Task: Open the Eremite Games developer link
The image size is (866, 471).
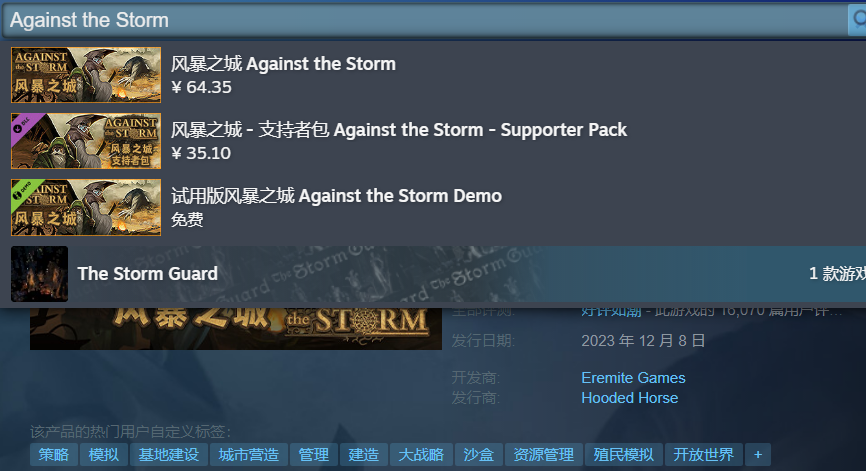Action: point(633,378)
